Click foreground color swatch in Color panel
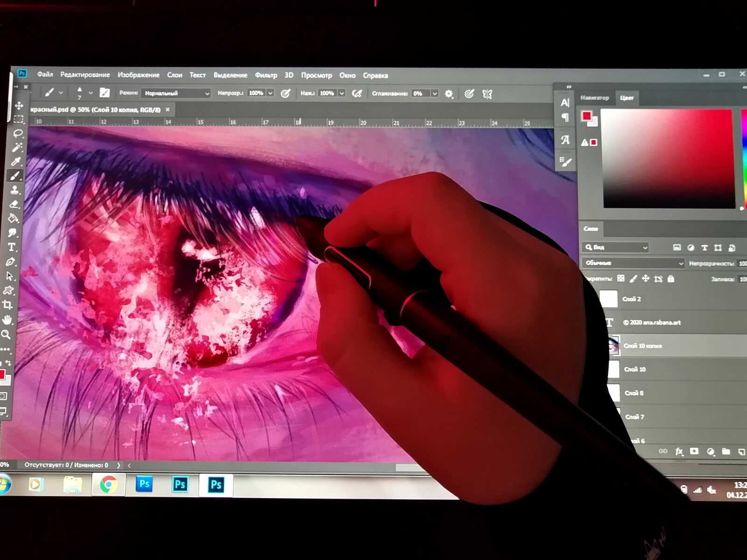This screenshot has height=560, width=747. (x=586, y=116)
